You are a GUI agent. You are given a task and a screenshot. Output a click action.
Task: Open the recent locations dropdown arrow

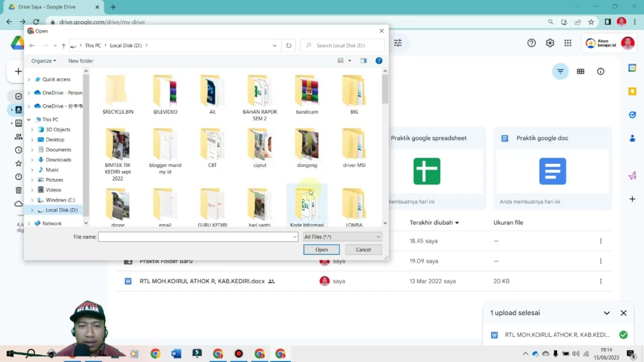coord(55,45)
